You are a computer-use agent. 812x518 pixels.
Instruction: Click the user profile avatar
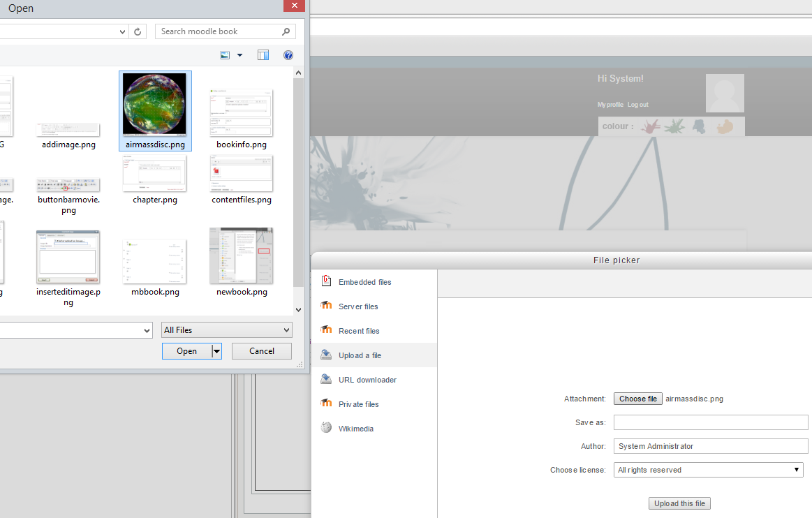(x=725, y=94)
